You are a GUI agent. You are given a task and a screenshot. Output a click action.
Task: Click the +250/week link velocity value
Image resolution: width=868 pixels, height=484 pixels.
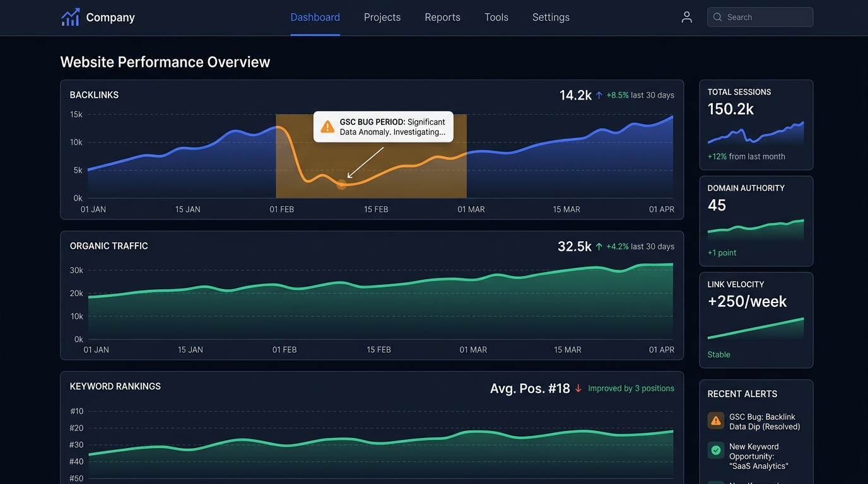pyautogui.click(x=747, y=301)
